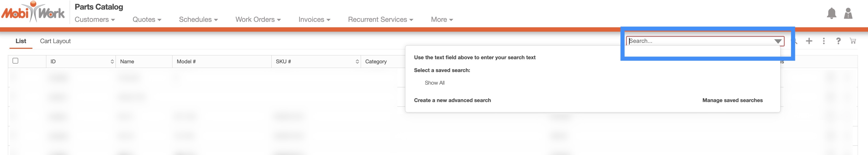Viewport: 868px width, 155px height.
Task: Sort the list by SKU # arrows
Action: click(x=357, y=61)
